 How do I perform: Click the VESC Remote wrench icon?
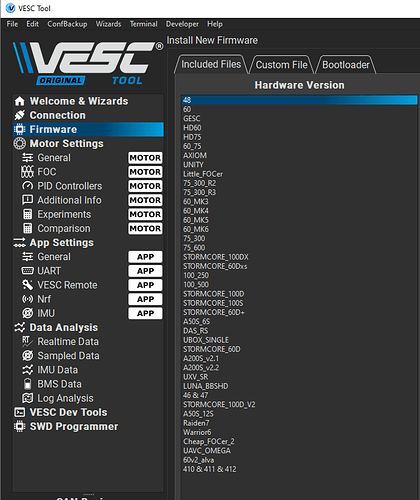[28, 285]
